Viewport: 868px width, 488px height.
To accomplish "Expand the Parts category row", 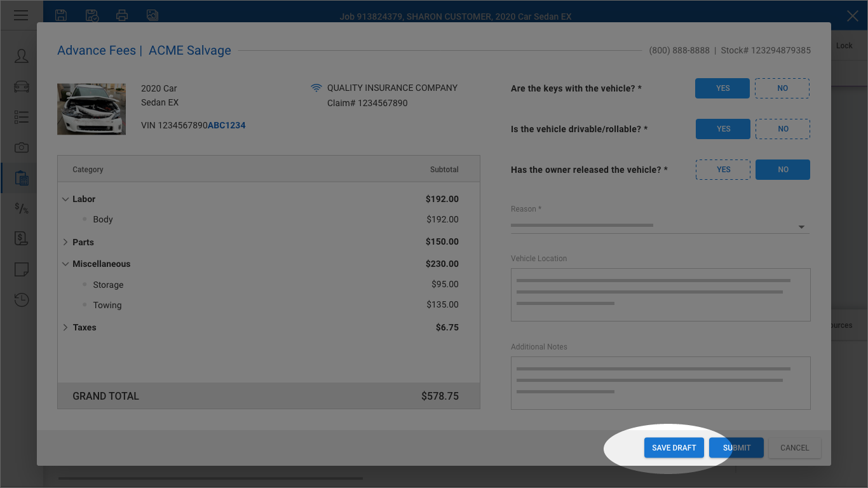I will tap(65, 242).
